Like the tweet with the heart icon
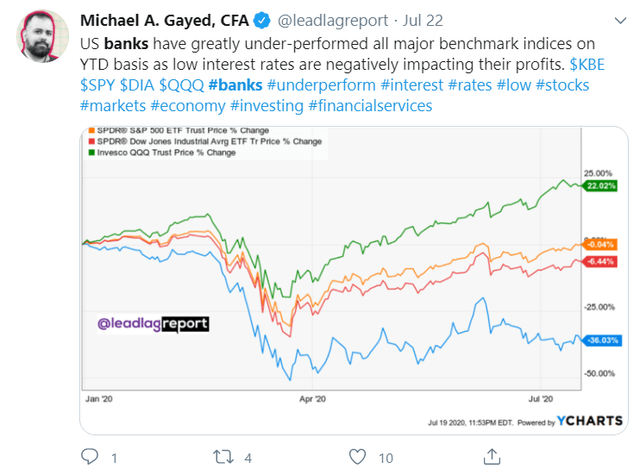The height and width of the screenshot is (475, 640). coord(358,457)
